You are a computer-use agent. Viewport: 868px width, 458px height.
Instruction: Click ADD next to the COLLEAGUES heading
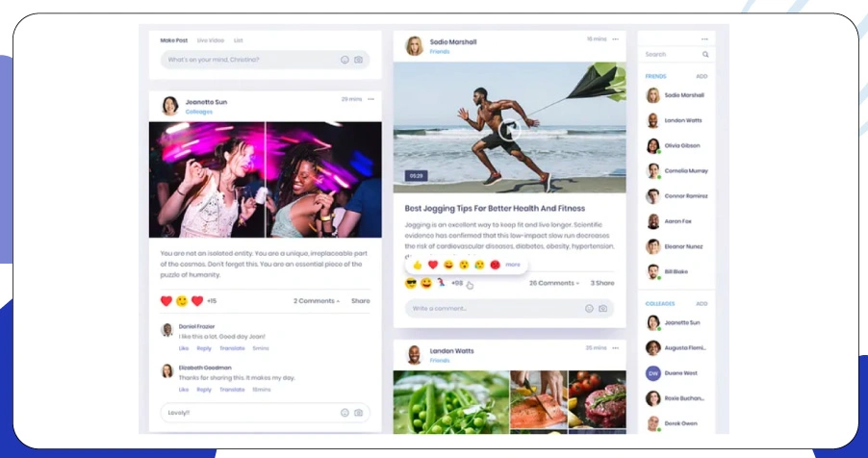(x=702, y=304)
